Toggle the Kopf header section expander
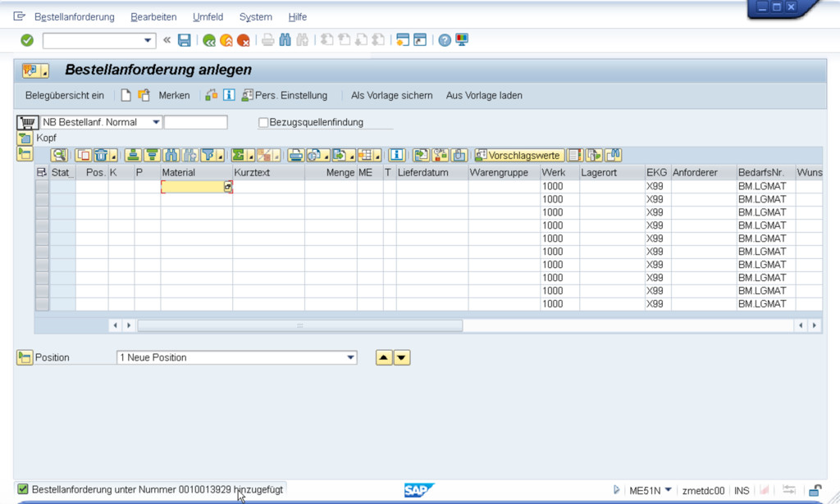The width and height of the screenshot is (840, 504). (24, 138)
